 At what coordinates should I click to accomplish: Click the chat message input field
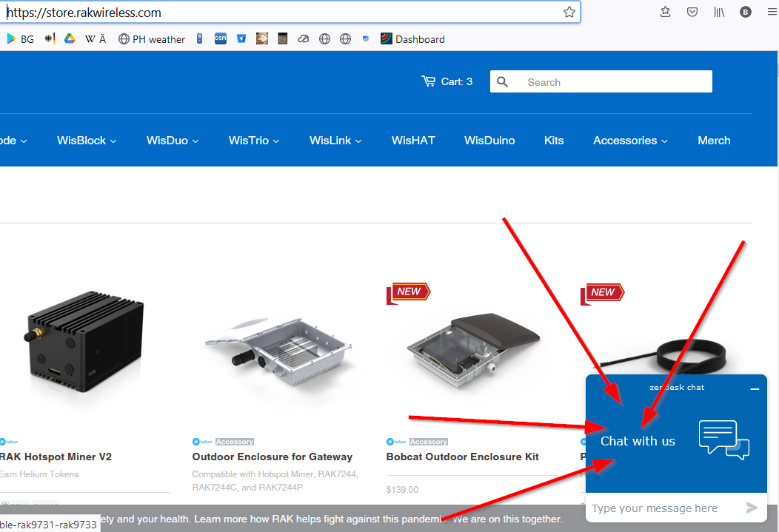[x=659, y=508]
